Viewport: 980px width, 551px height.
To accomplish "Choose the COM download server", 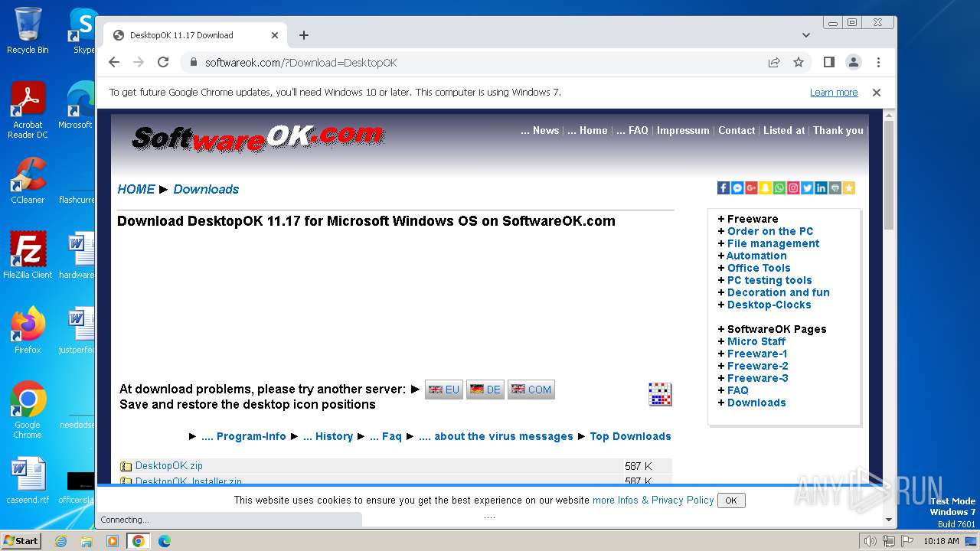I will [531, 390].
